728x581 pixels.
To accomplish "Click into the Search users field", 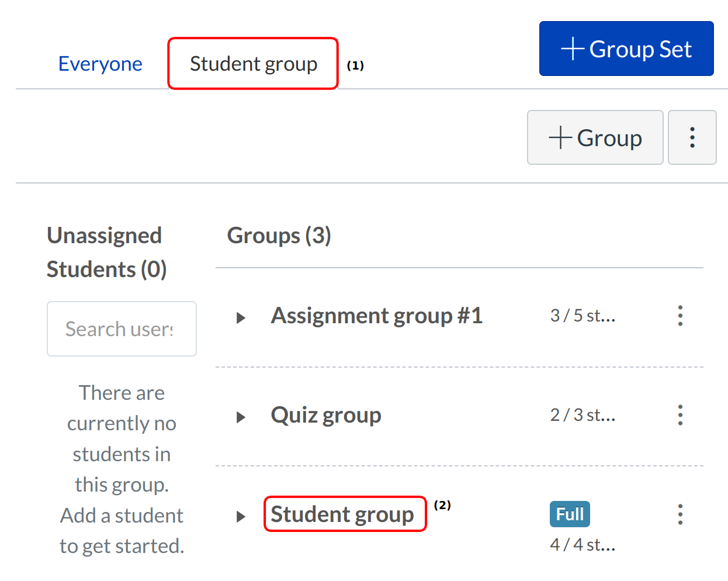I will [122, 329].
